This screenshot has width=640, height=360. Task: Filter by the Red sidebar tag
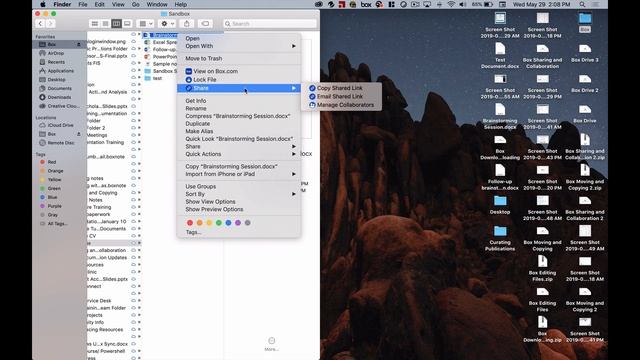click(51, 162)
